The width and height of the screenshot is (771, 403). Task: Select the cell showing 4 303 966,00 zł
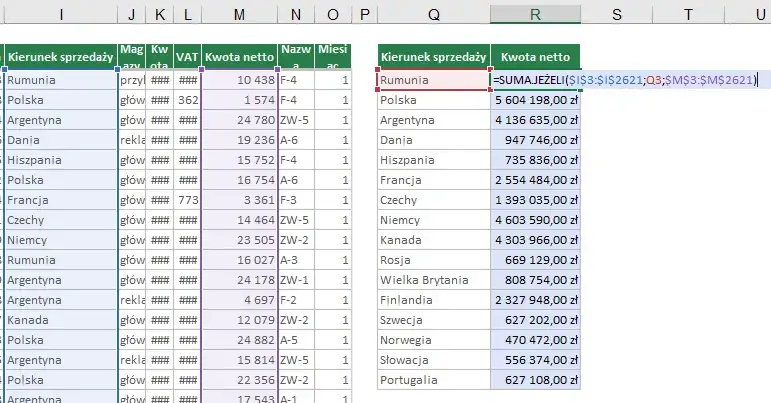[x=535, y=240]
